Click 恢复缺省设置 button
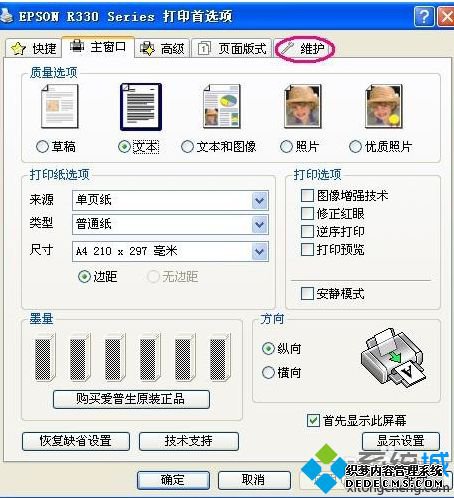Screen dimensions: 454x498 pos(76,441)
